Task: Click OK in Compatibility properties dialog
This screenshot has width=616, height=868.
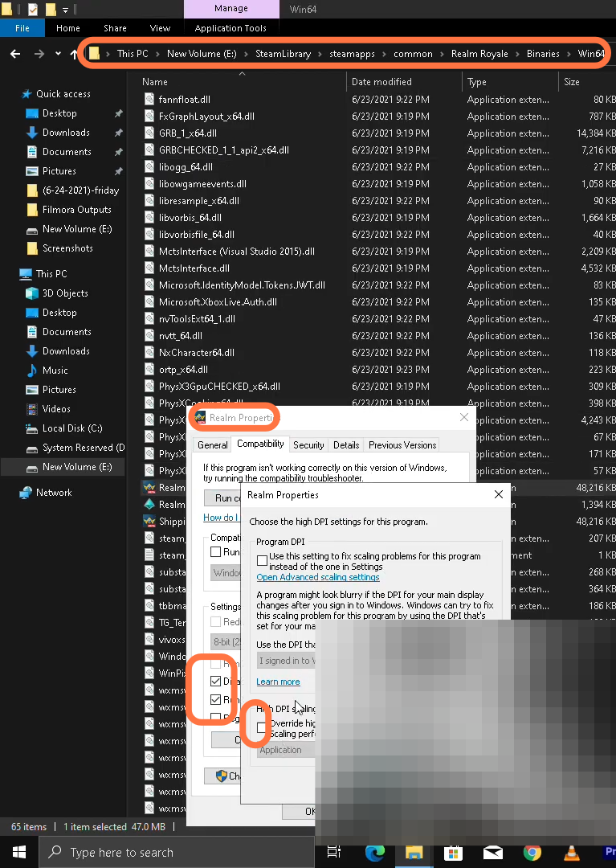Action: pyautogui.click(x=299, y=811)
